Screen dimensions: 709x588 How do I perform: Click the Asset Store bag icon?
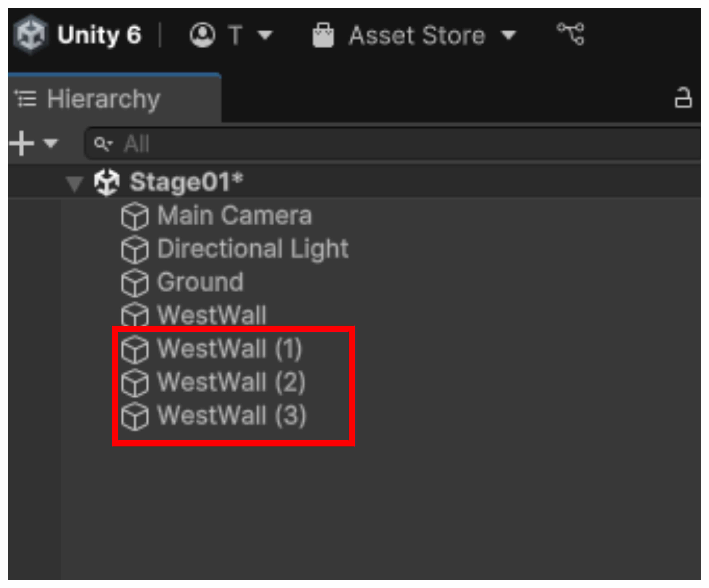(323, 35)
